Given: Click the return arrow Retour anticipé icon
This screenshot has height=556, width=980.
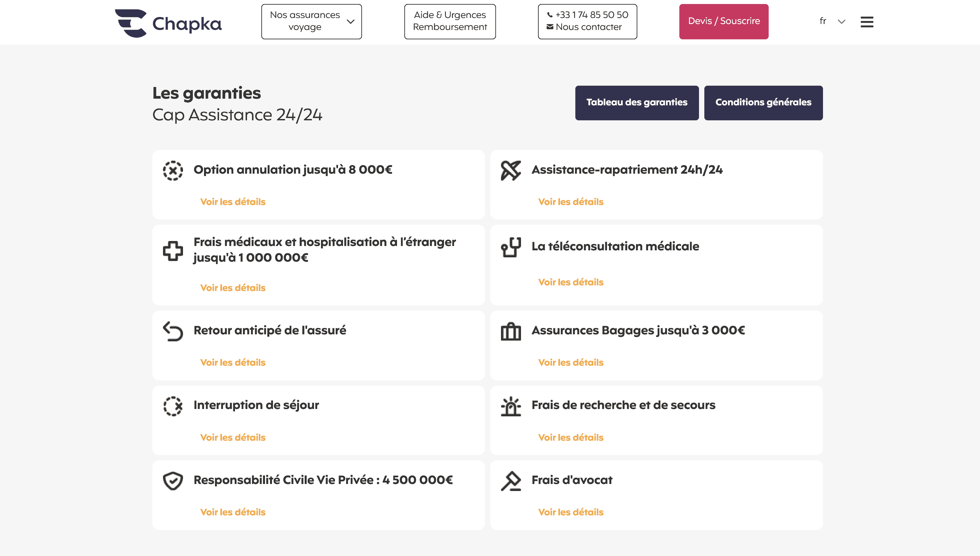Looking at the screenshot, I should (x=173, y=331).
